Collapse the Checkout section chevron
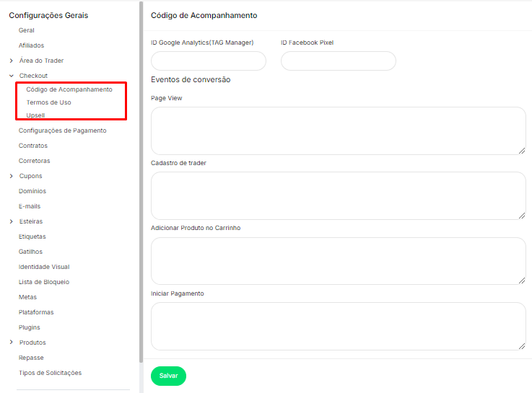This screenshot has height=393, width=532. click(12, 76)
